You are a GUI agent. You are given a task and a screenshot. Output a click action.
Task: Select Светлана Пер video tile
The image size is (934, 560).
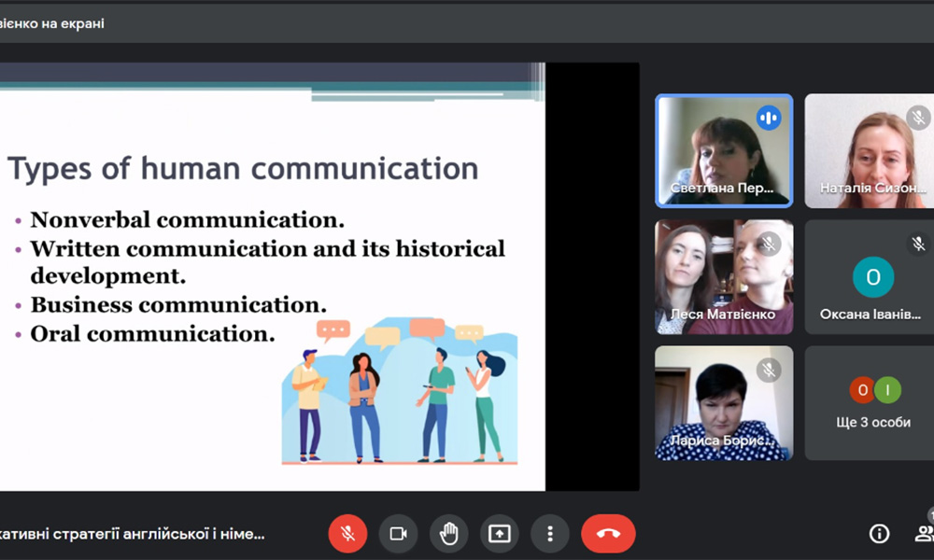click(723, 150)
